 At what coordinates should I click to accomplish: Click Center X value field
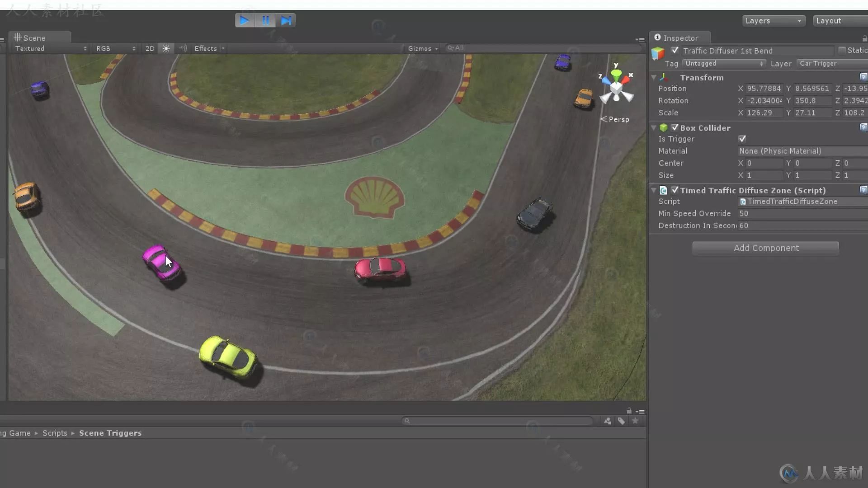tap(764, 163)
